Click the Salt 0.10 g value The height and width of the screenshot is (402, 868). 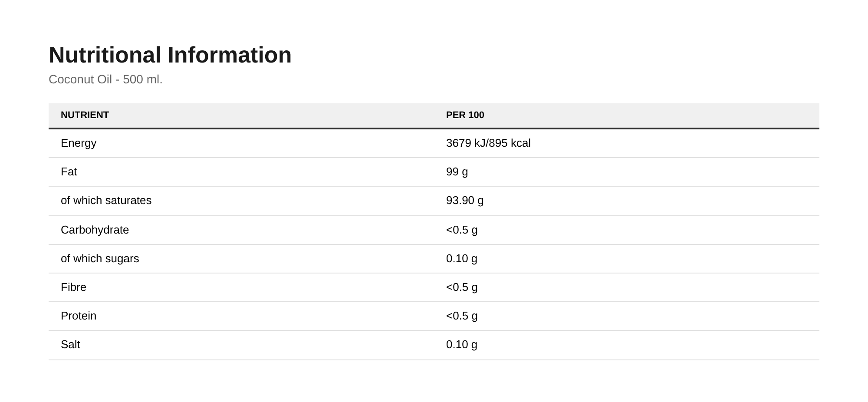462,345
